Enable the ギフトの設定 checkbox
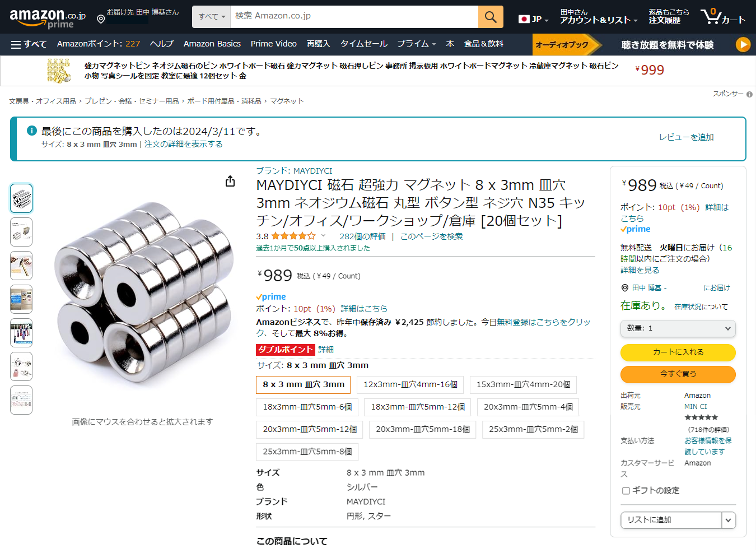The width and height of the screenshot is (756, 553). pyautogui.click(x=626, y=491)
